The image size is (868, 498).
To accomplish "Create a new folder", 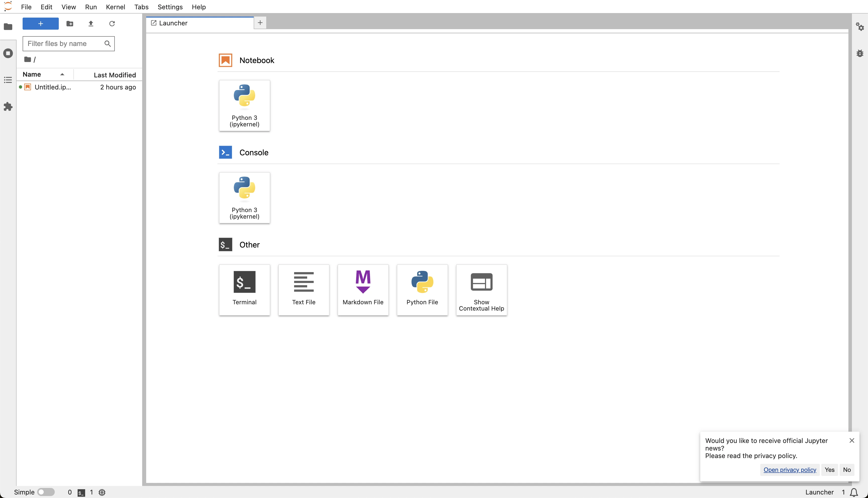I will coord(70,24).
